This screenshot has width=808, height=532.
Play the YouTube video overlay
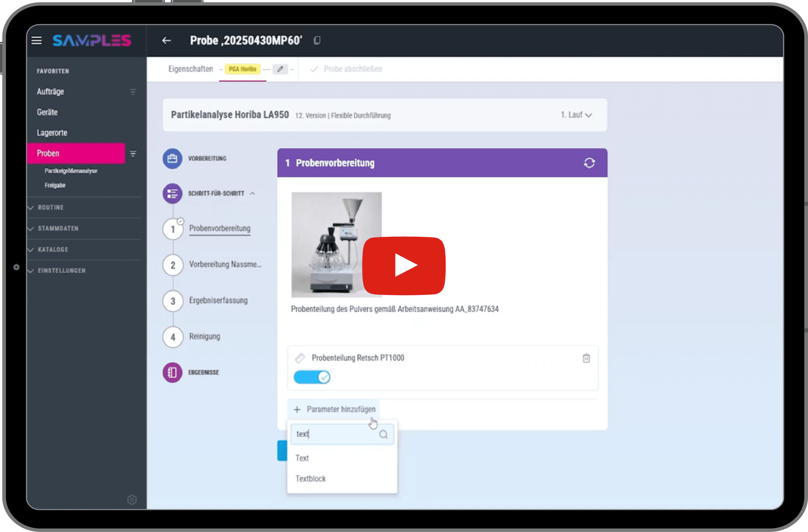point(404,266)
